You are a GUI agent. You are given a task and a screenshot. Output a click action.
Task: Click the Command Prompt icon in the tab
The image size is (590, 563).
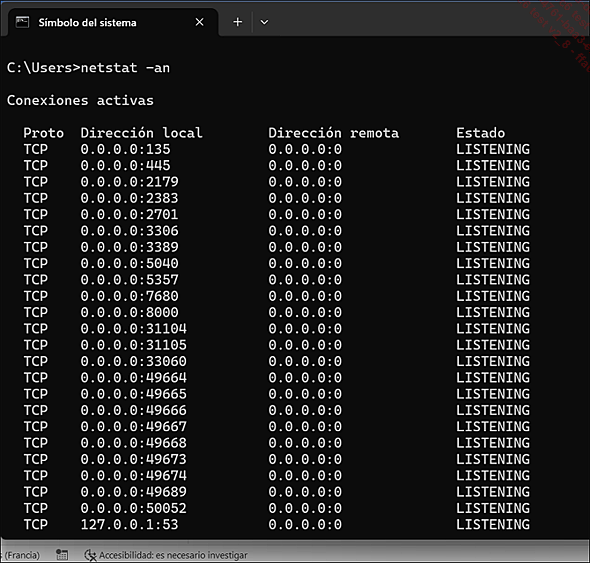coord(22,23)
